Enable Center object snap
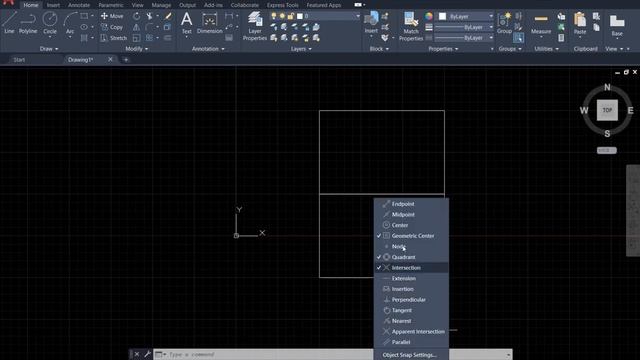This screenshot has width=640, height=360. pyautogui.click(x=411, y=225)
